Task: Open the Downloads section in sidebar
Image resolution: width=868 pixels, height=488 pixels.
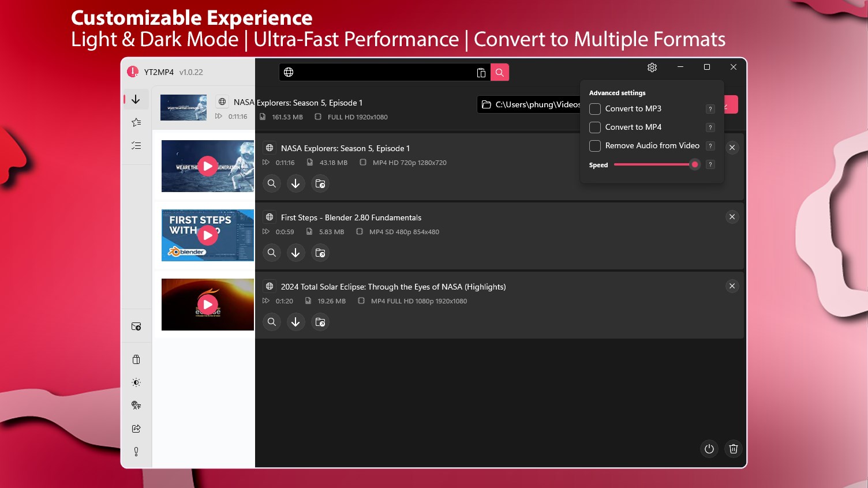Action: click(x=136, y=99)
